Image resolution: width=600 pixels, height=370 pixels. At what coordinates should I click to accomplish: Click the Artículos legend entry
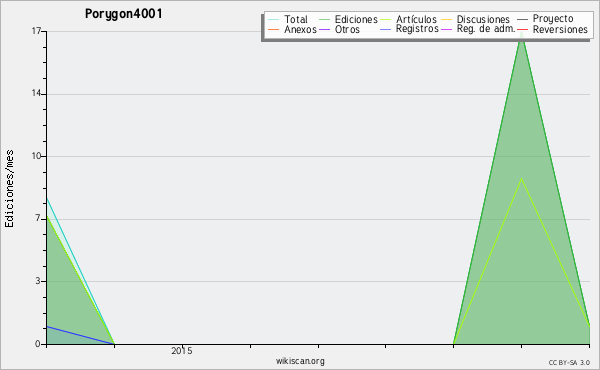click(408, 19)
